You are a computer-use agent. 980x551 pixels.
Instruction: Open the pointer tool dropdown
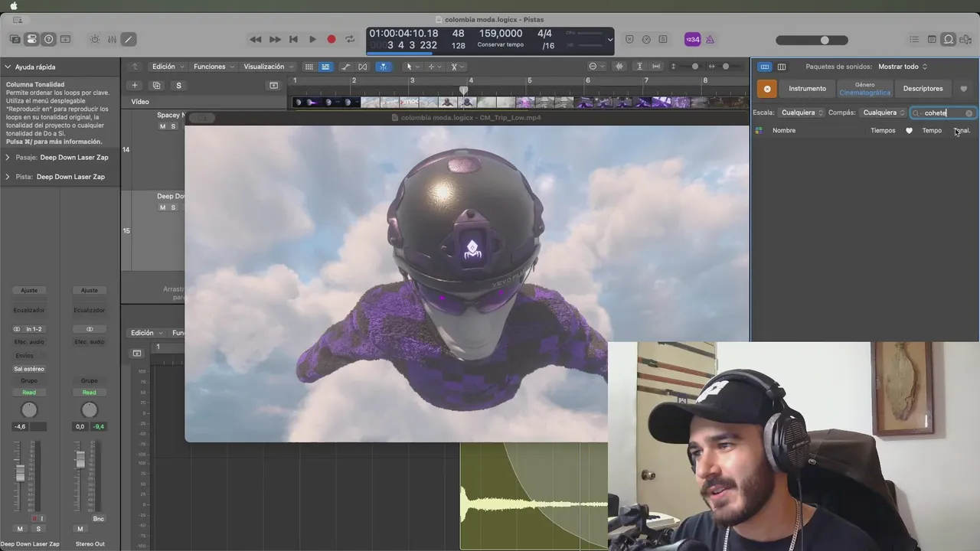point(411,67)
